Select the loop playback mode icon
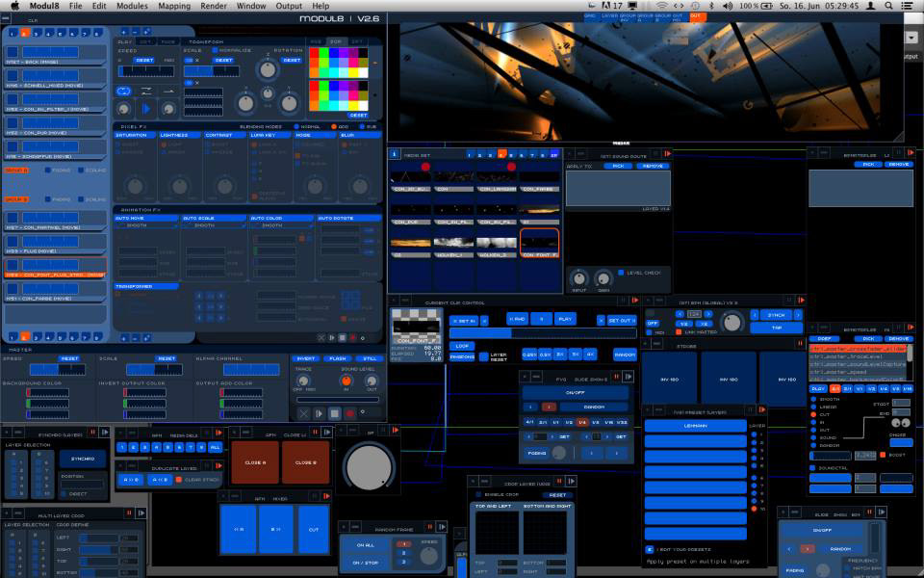Screen dimensions: 924x578 coord(124,91)
